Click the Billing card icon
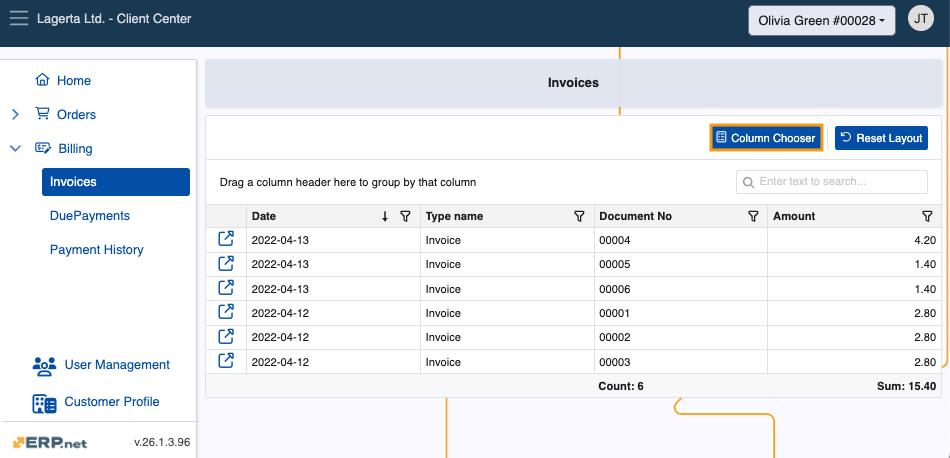The width and height of the screenshot is (950, 458). 43,148
